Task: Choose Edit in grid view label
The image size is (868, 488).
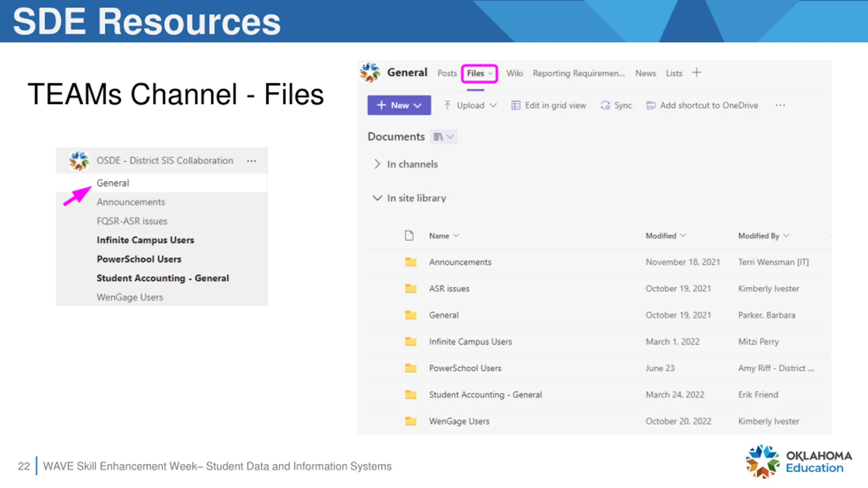Action: pos(555,105)
